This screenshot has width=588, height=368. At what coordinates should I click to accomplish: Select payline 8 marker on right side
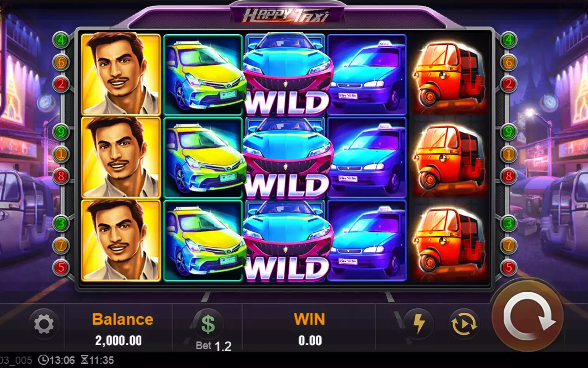[509, 176]
